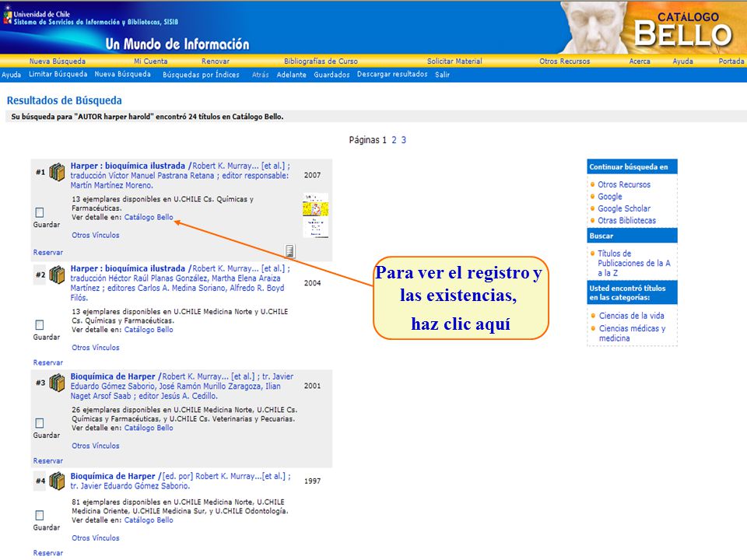Screen dimensions: 747x560
Task: Open Otros Vínculos for result #3
Action: click(x=95, y=446)
